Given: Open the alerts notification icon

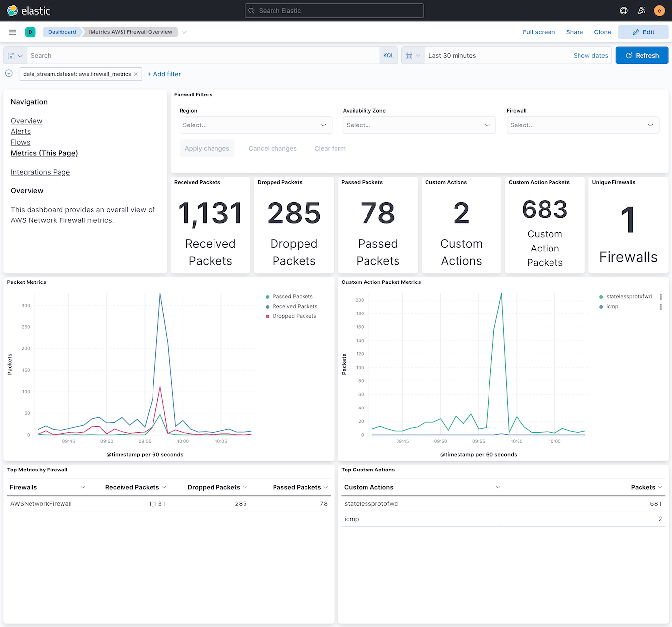Looking at the screenshot, I should click(641, 10).
